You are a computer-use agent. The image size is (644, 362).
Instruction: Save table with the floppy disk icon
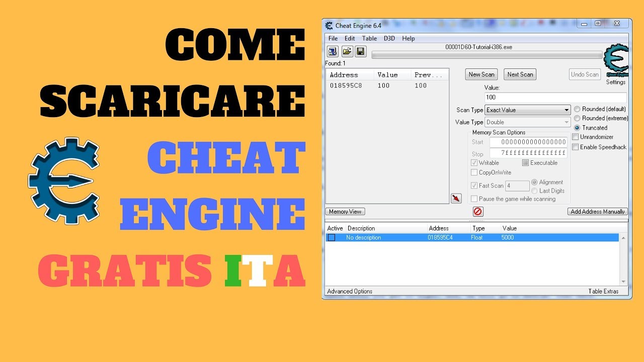pyautogui.click(x=360, y=51)
